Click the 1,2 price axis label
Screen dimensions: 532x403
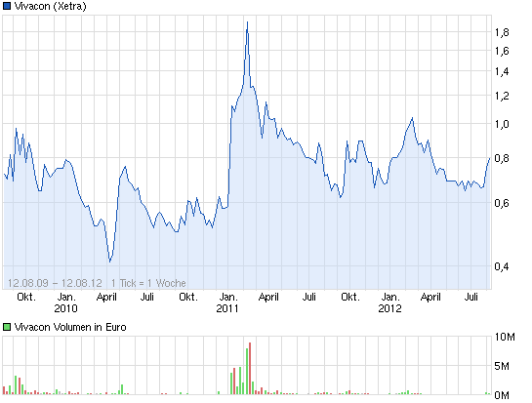pos(502,96)
